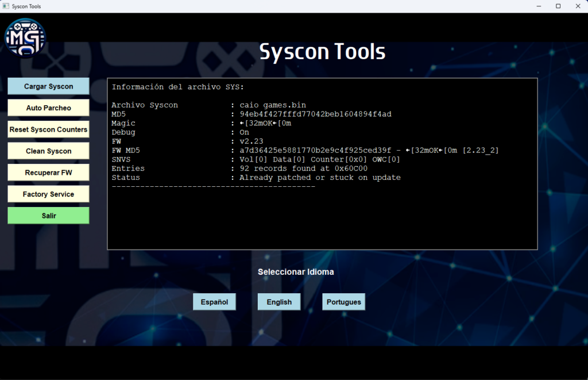Image resolution: width=588 pixels, height=380 pixels.
Task: Click Recuperar FW button
Action: [48, 172]
